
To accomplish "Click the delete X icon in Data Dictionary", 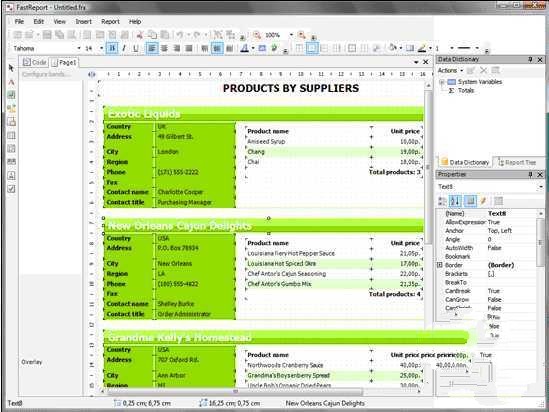I will 484,70.
